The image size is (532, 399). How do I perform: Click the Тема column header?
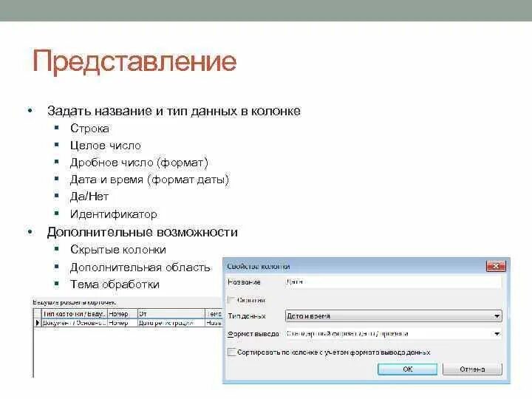214,314
